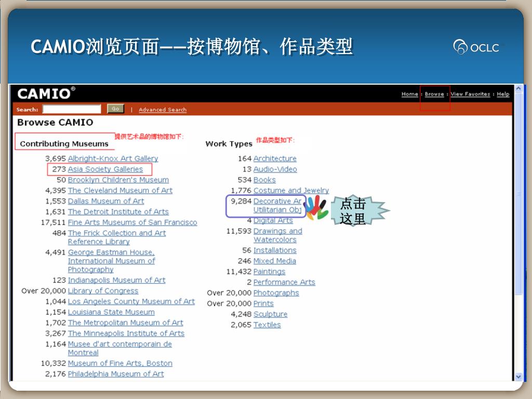This screenshot has height=399, width=532.
Task: Browse the Textiles work type
Action: (267, 325)
